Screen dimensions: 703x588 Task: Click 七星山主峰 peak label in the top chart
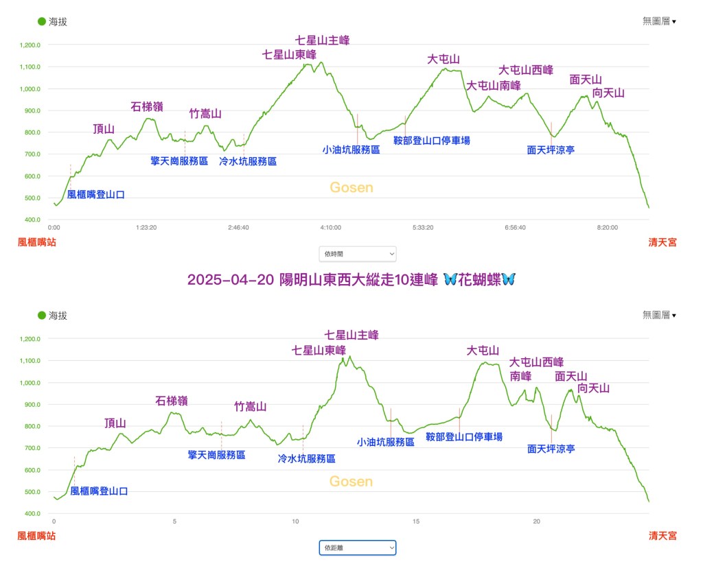(322, 40)
